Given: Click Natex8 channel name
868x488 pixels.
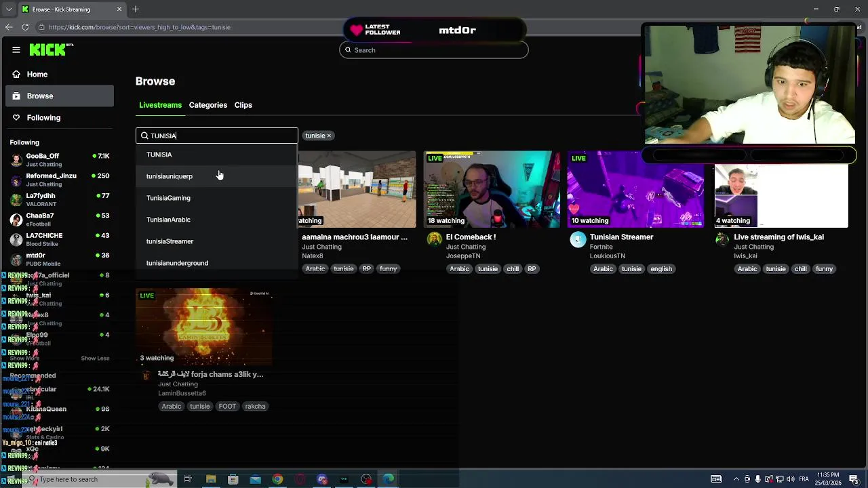Looking at the screenshot, I should click(313, 256).
